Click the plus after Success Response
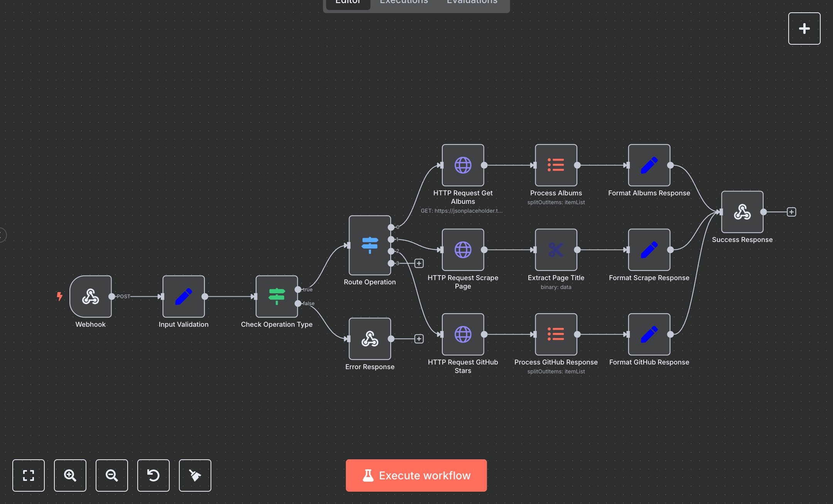 (x=791, y=212)
